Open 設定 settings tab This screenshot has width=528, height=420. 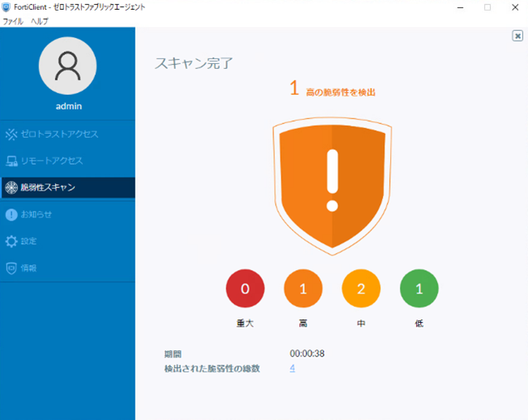[67, 242]
